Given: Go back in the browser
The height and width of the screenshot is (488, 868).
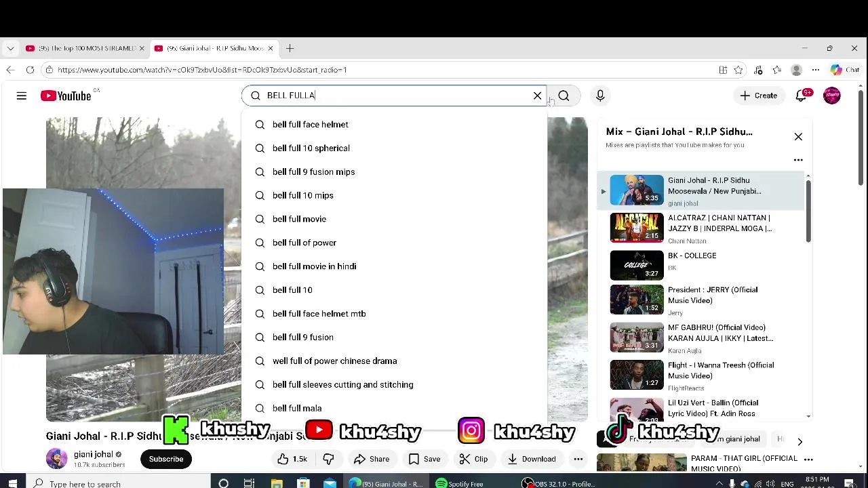Looking at the screenshot, I should [10, 70].
